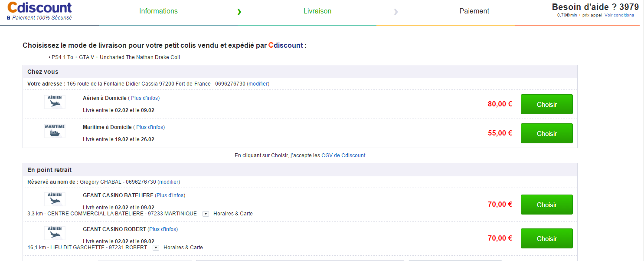Click the green chevron after Informations
644x261 pixels.
click(239, 12)
